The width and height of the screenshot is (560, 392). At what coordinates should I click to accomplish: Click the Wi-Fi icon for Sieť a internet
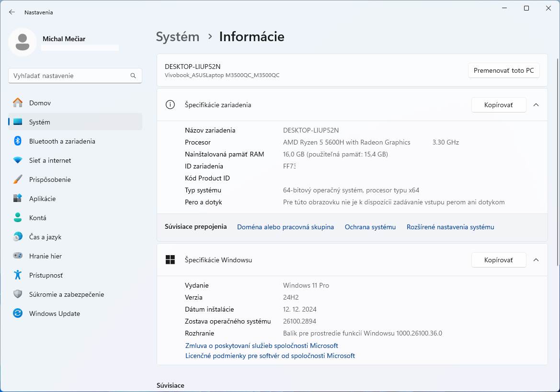point(18,160)
